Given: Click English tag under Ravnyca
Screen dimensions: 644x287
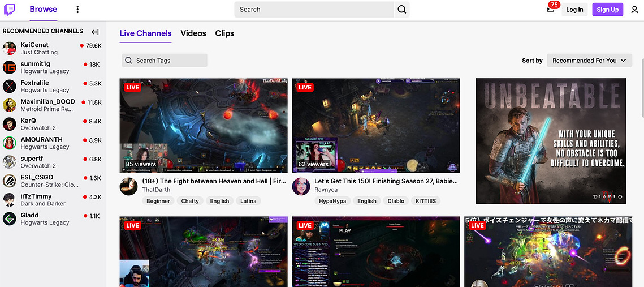Looking at the screenshot, I should 367,201.
